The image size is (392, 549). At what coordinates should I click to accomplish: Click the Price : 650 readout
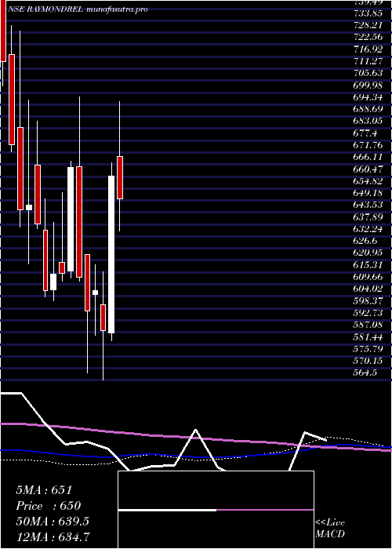point(49,506)
